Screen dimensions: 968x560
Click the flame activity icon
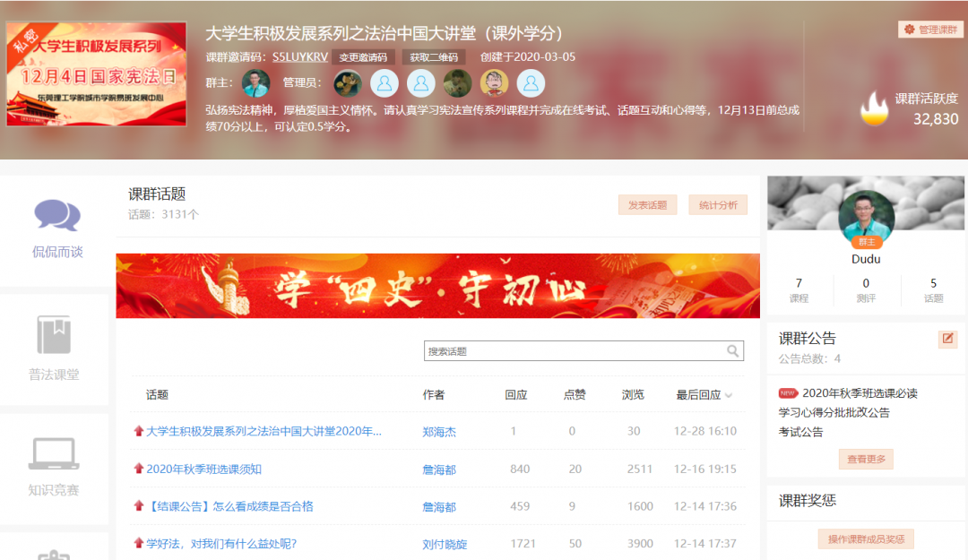coord(874,109)
